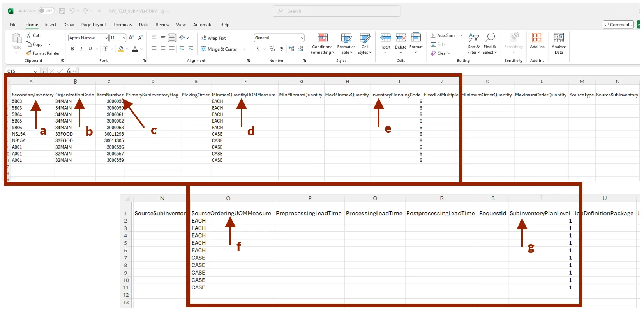Expand the font size dropdown

124,38
